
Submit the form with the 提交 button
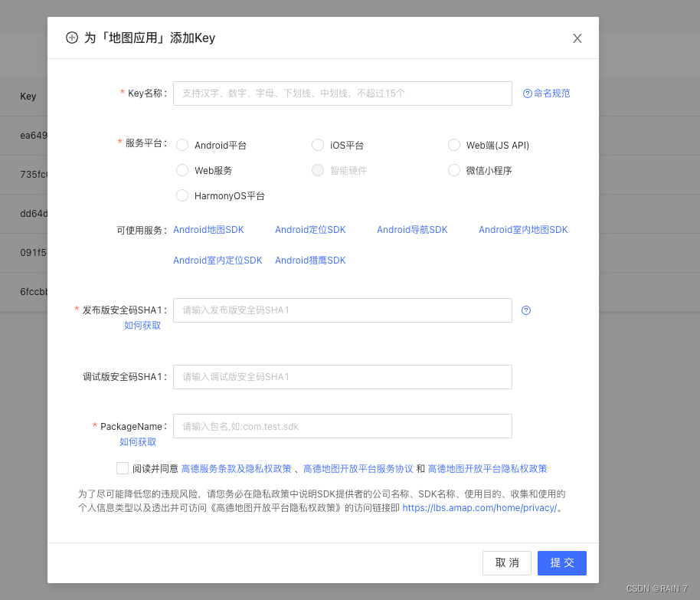coord(561,562)
